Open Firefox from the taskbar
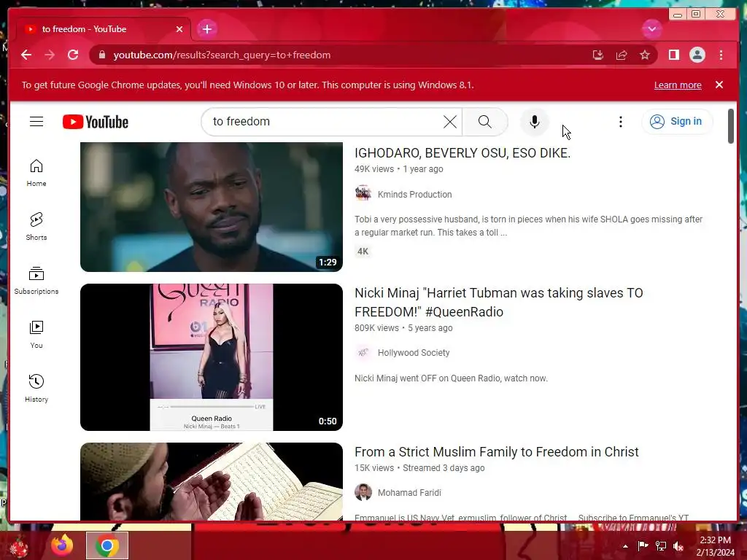Viewport: 747px width, 560px height. click(x=63, y=545)
